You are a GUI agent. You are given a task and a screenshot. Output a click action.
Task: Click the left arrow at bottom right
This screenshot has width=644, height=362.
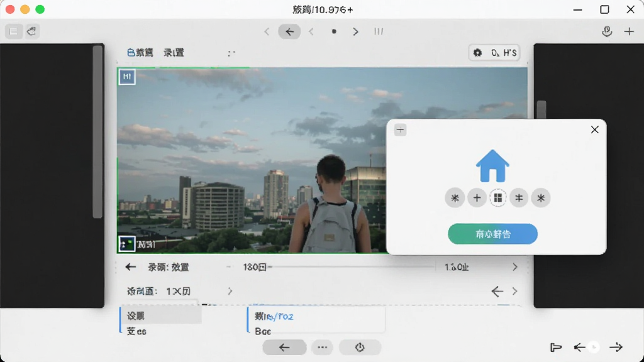[x=579, y=348]
